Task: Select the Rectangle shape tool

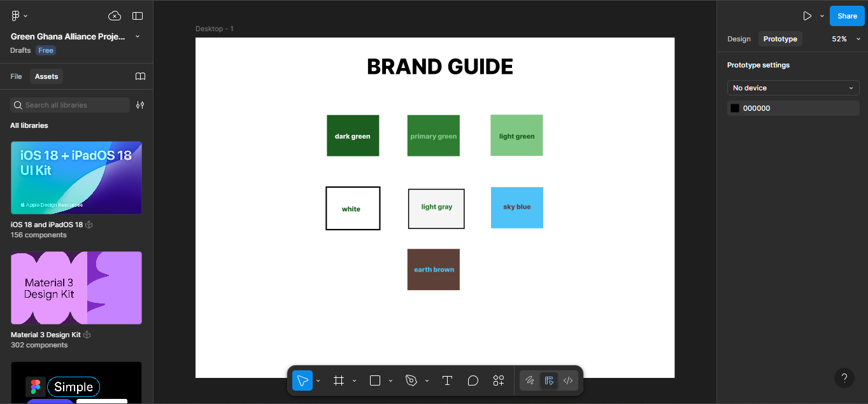Action: [x=375, y=380]
